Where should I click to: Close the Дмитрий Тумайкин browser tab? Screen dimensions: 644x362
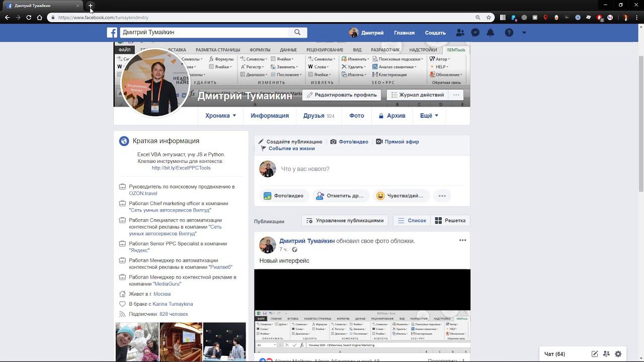pyautogui.click(x=77, y=6)
